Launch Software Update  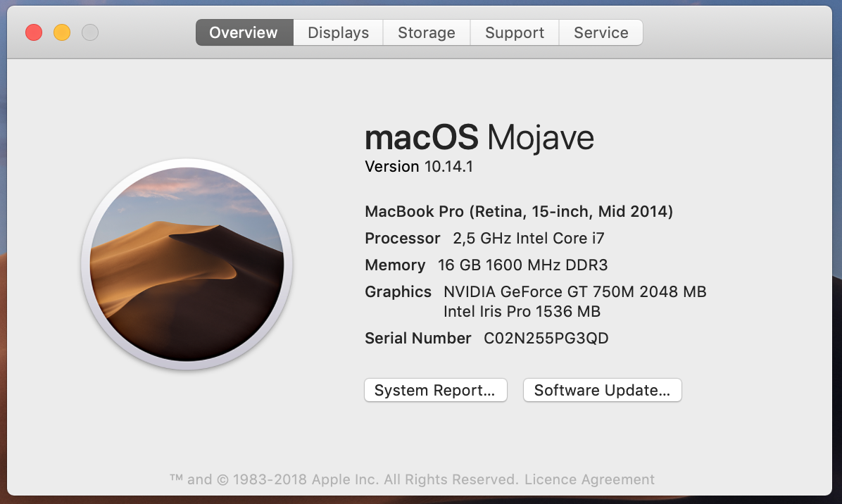(x=603, y=390)
